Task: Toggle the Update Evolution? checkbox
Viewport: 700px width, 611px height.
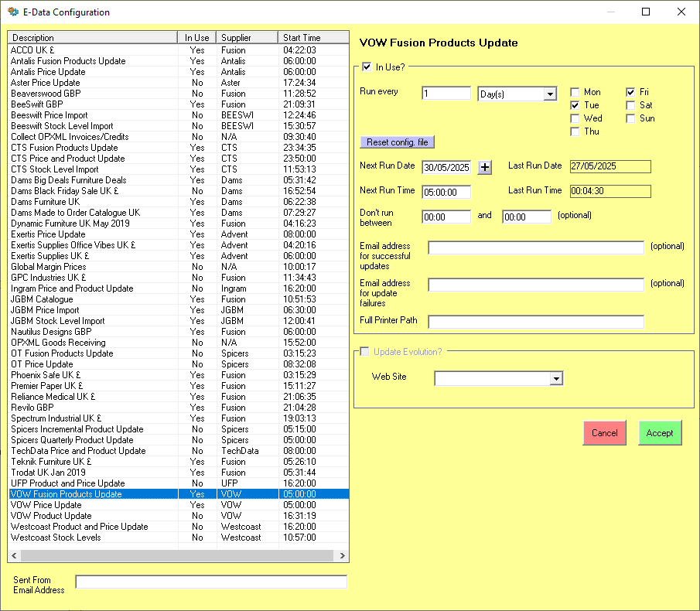Action: tap(365, 352)
